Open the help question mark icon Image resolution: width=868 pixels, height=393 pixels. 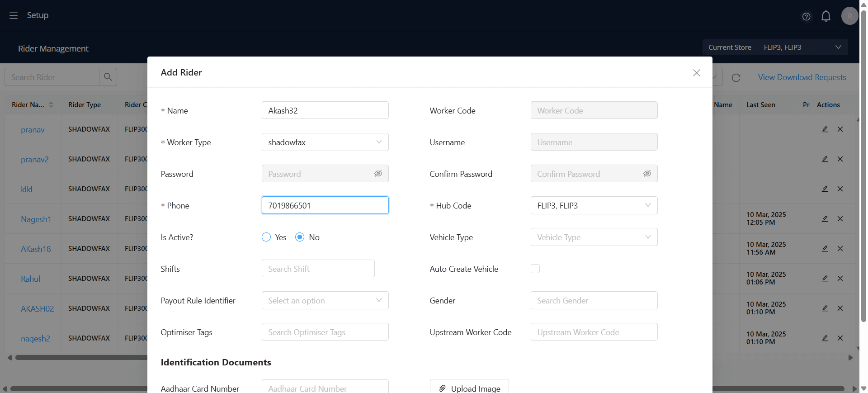tap(806, 17)
